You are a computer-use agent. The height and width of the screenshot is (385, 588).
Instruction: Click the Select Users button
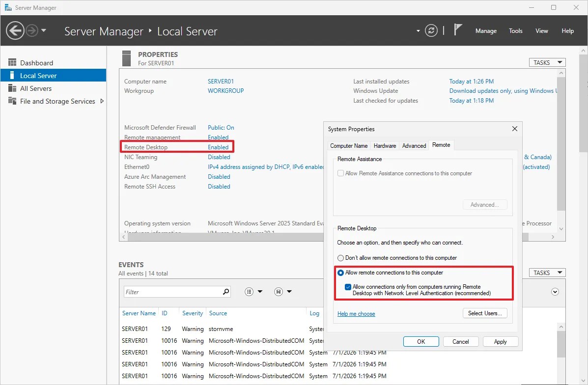[x=485, y=313]
